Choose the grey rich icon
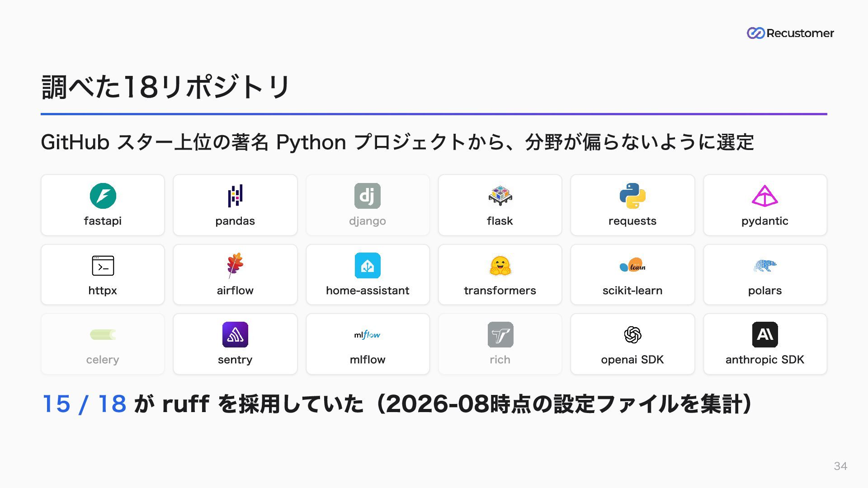The image size is (868, 488). point(500,335)
